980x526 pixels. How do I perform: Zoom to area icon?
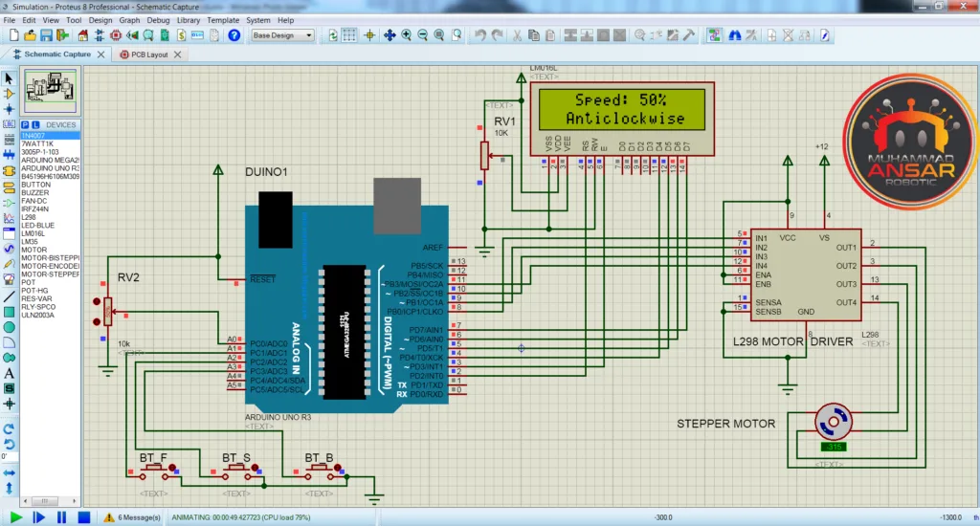457,35
